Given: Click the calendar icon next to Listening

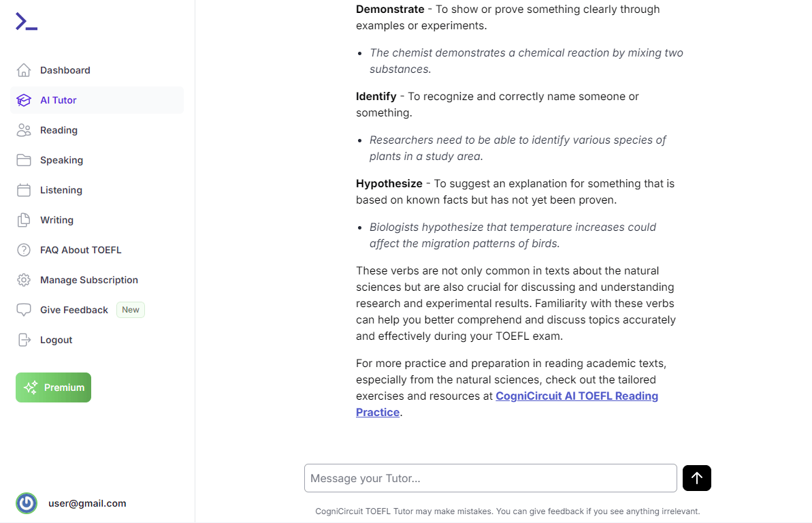Looking at the screenshot, I should coord(24,190).
